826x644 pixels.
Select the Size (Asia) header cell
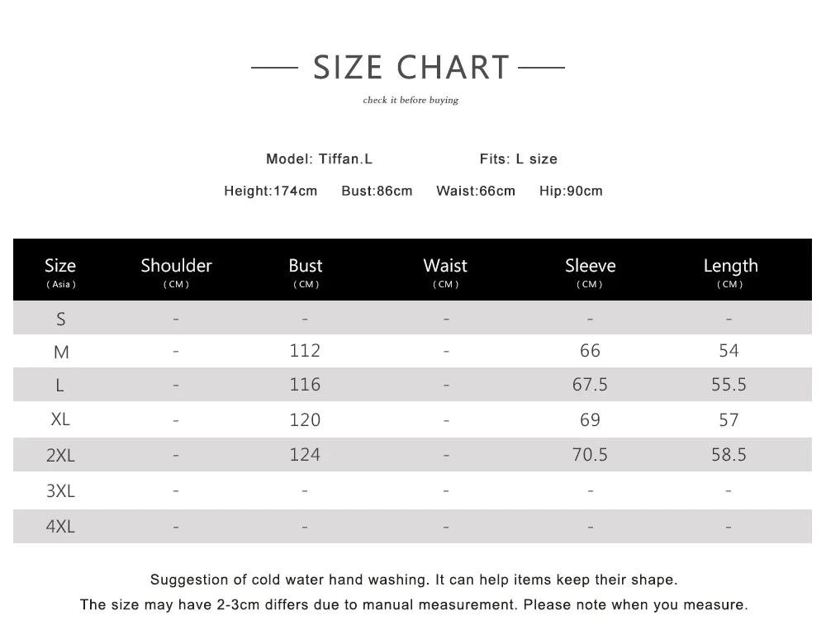pos(60,271)
